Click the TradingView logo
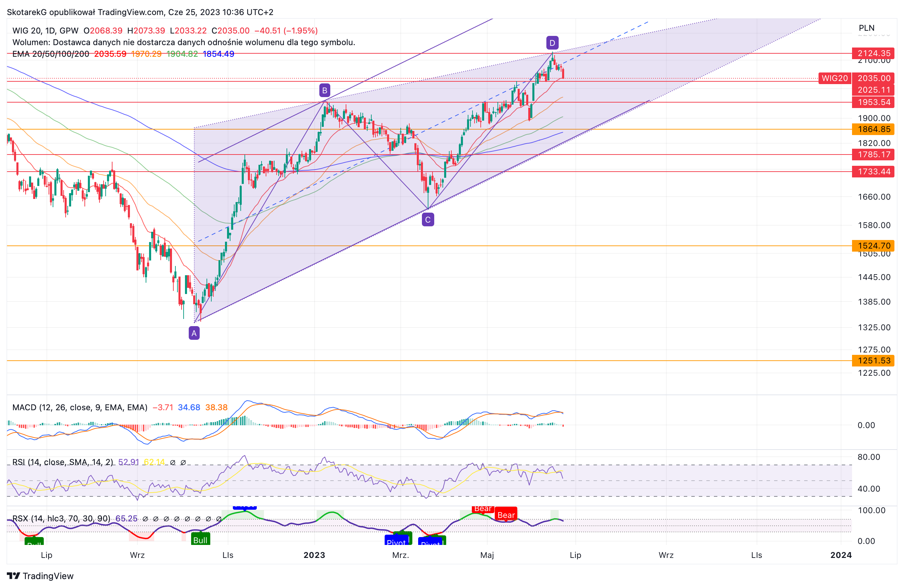 click(40, 576)
